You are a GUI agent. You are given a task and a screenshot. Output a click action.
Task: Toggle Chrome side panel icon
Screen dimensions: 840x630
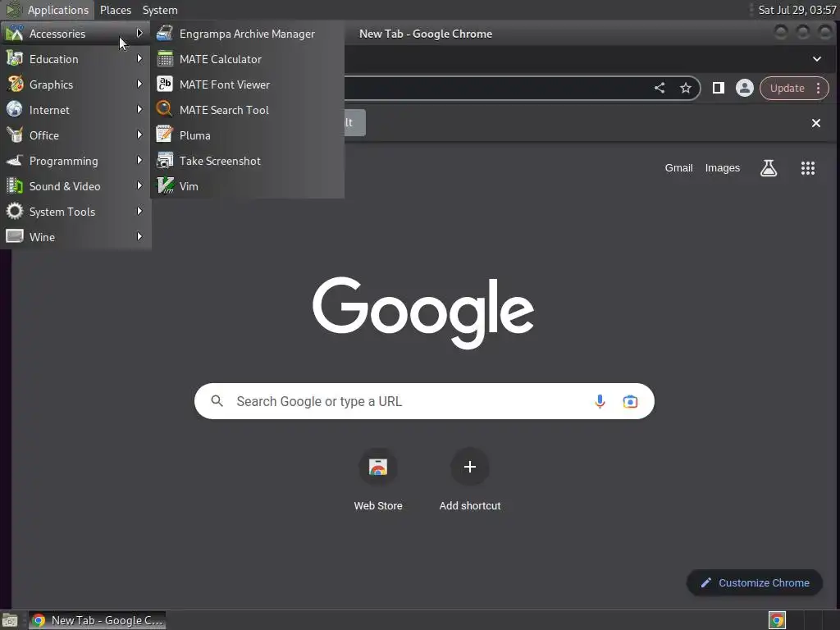[719, 88]
